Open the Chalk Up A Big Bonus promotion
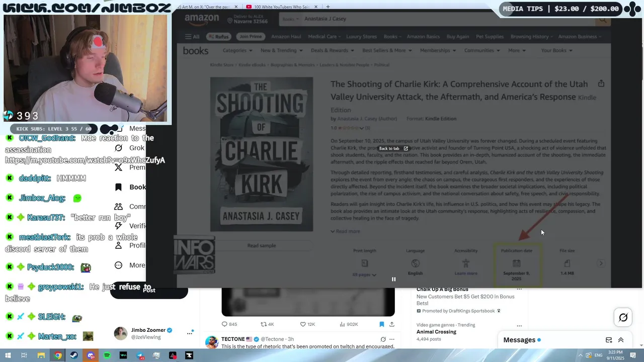 pos(442,290)
